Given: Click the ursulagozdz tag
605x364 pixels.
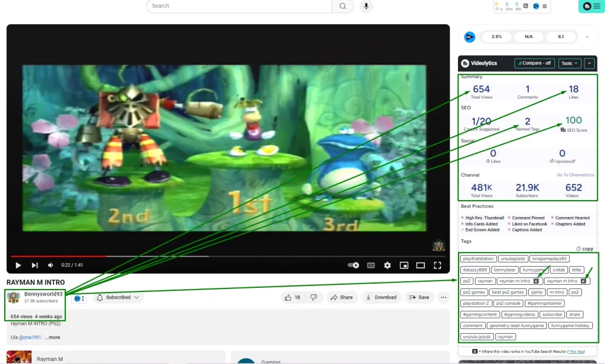Looking at the screenshot, I should tap(513, 259).
